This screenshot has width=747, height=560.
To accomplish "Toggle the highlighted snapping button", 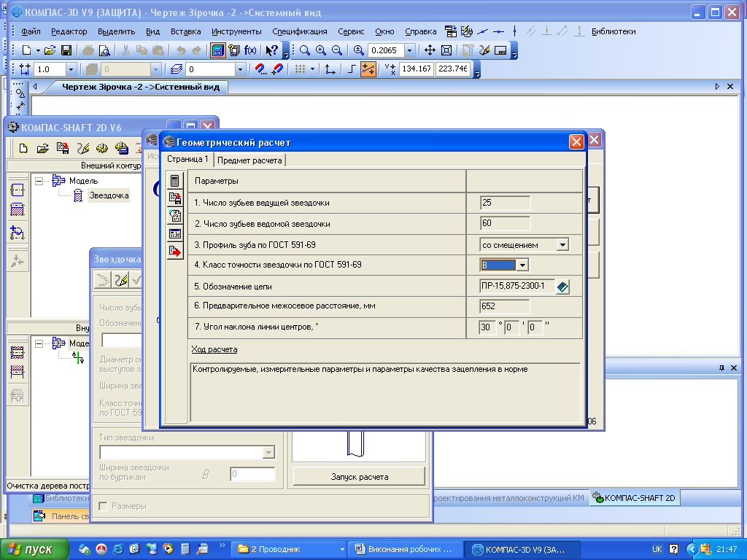I will pos(368,69).
